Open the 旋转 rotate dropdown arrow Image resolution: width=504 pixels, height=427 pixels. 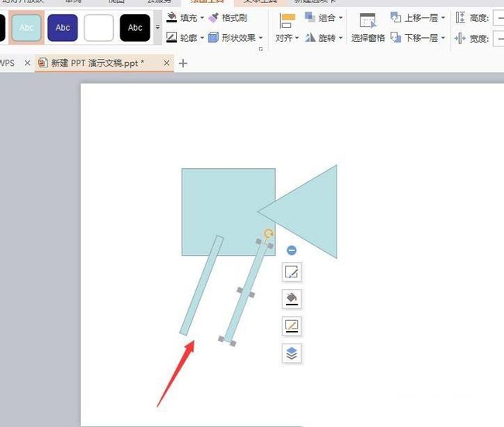pyautogui.click(x=340, y=38)
